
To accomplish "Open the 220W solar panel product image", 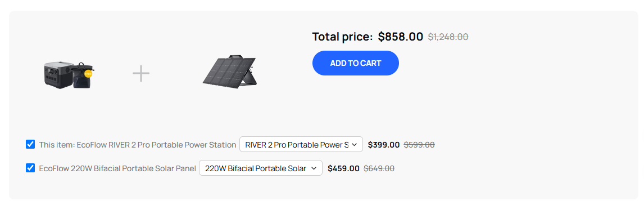I will 230,70.
